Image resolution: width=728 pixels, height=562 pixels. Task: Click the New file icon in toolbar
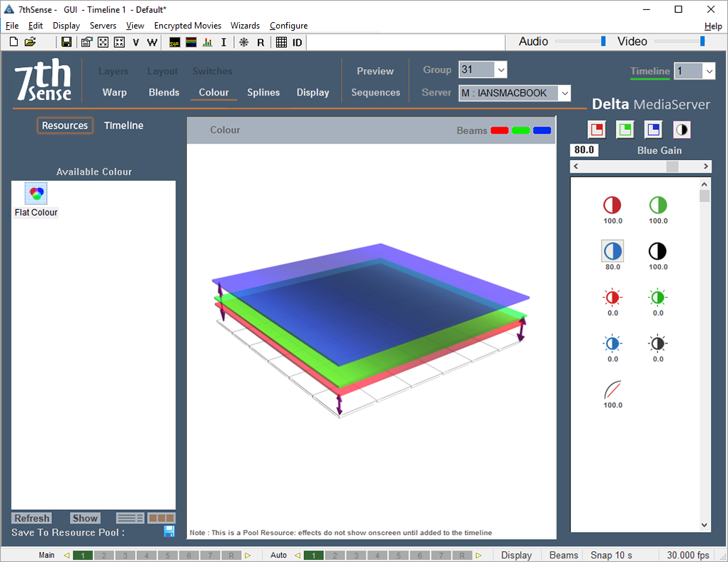[14, 42]
